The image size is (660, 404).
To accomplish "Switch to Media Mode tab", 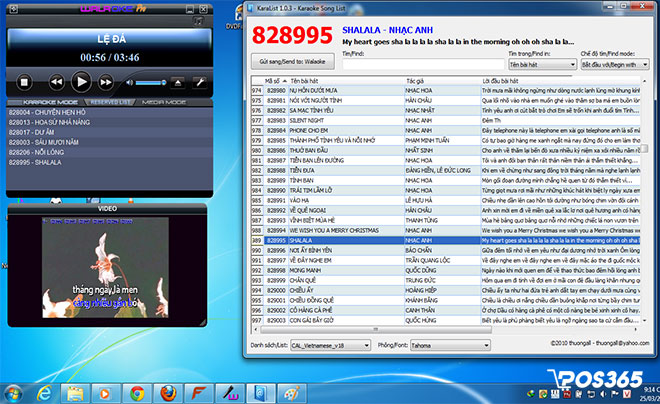I will (x=164, y=102).
